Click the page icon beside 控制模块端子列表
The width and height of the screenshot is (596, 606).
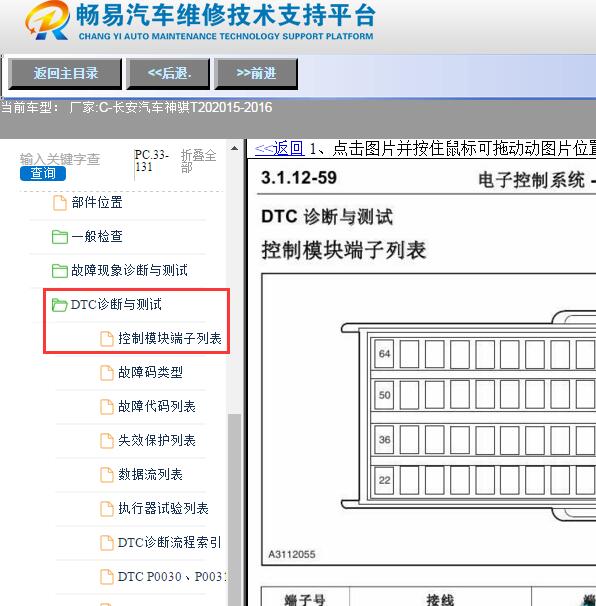(107, 339)
